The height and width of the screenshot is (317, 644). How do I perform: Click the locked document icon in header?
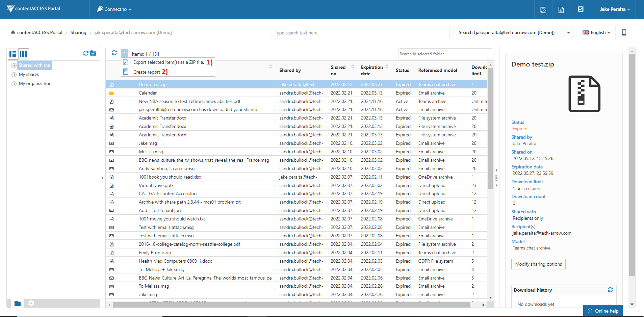coord(561,9)
